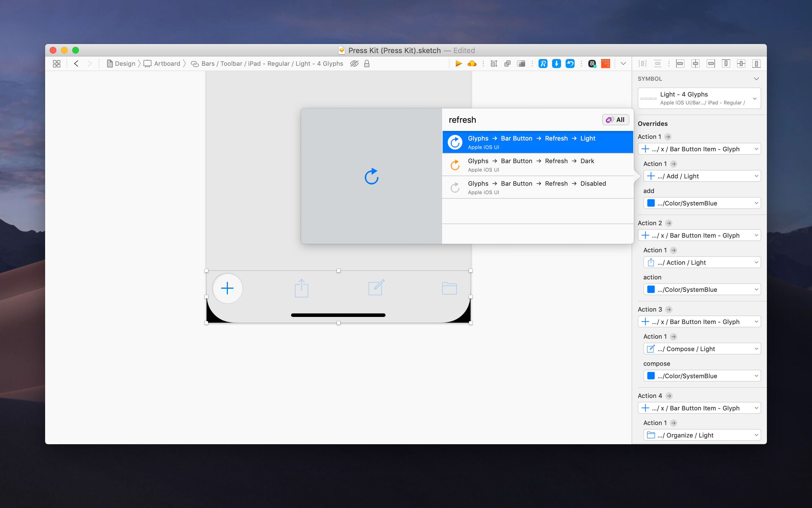Open the Organize / Light symbol dropdown
The width and height of the screenshot is (812, 508).
coord(702,435)
